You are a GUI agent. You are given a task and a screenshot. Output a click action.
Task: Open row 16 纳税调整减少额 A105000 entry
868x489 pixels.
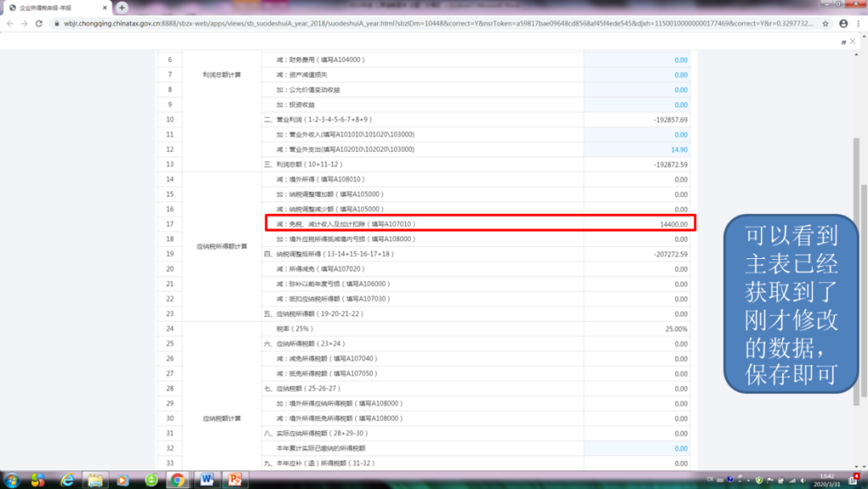point(330,209)
